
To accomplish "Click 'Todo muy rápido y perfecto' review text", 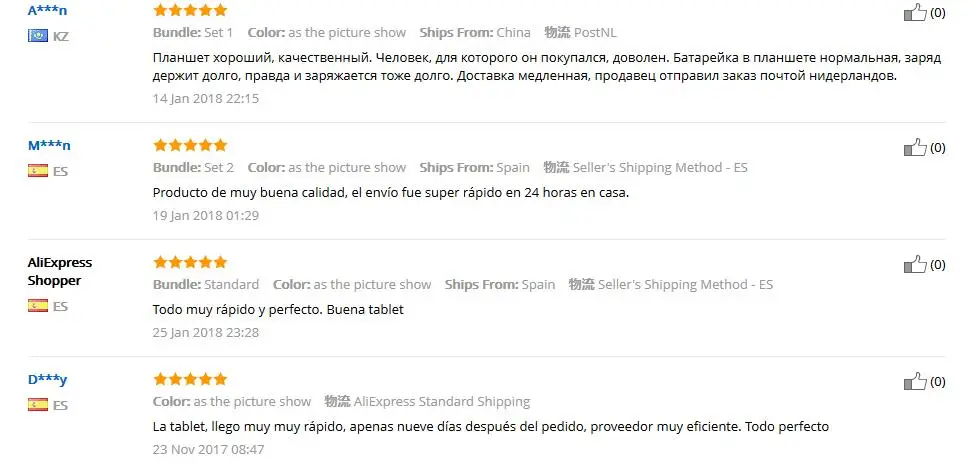I will tap(237, 309).
